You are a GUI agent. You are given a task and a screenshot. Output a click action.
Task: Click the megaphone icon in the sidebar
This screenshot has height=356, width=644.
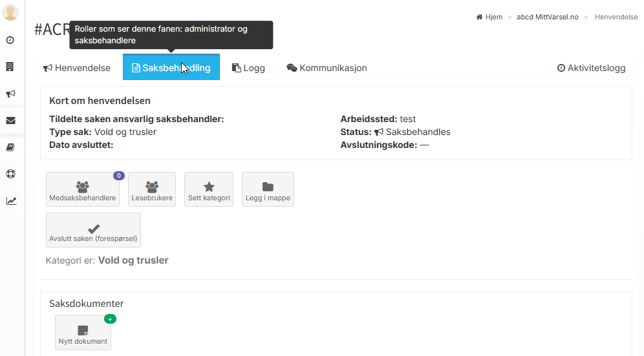point(10,94)
